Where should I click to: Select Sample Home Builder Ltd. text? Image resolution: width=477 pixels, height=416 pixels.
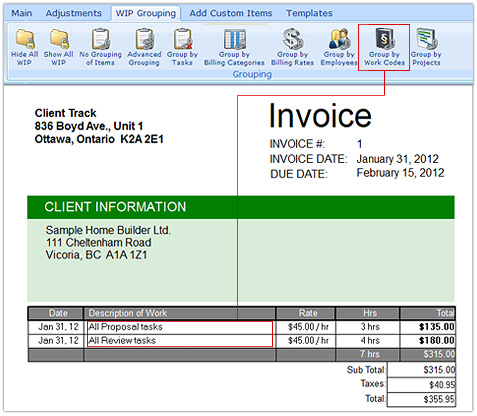coord(108,230)
